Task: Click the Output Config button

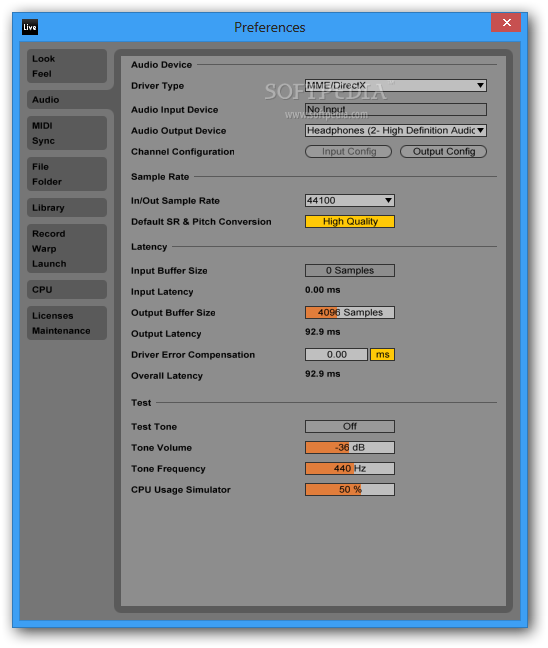Action: (443, 152)
